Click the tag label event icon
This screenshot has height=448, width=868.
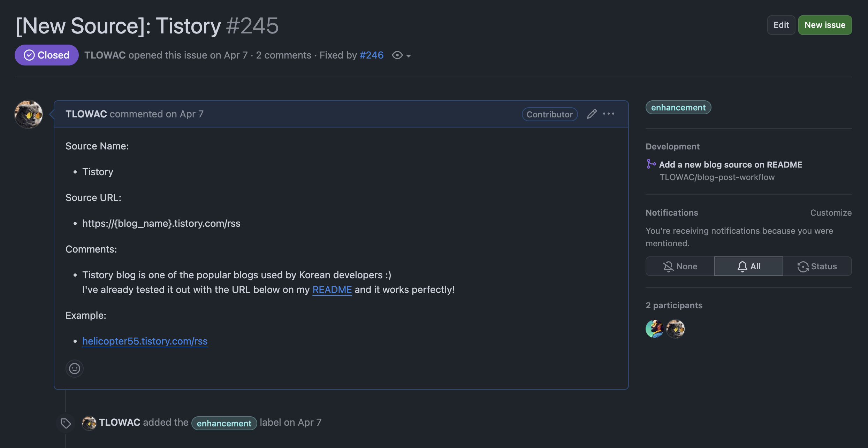coord(66,423)
